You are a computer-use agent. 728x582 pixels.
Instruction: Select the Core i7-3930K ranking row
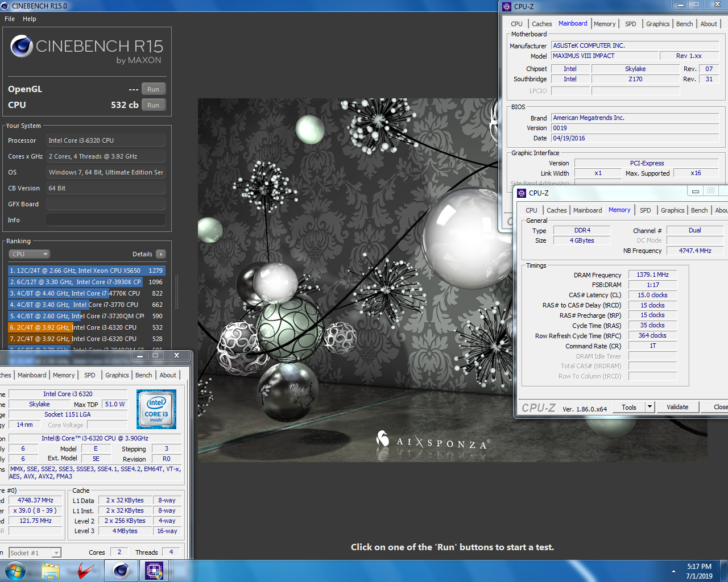coord(86,282)
